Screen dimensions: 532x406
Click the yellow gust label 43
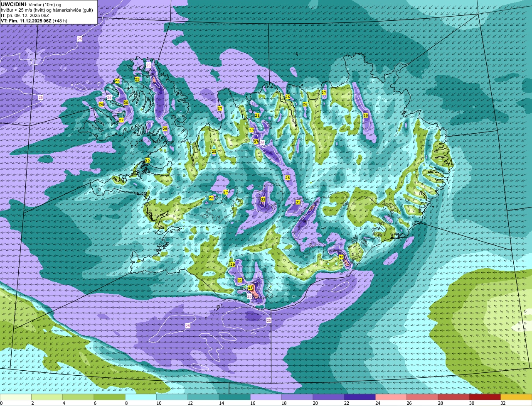pyautogui.click(x=250, y=288)
